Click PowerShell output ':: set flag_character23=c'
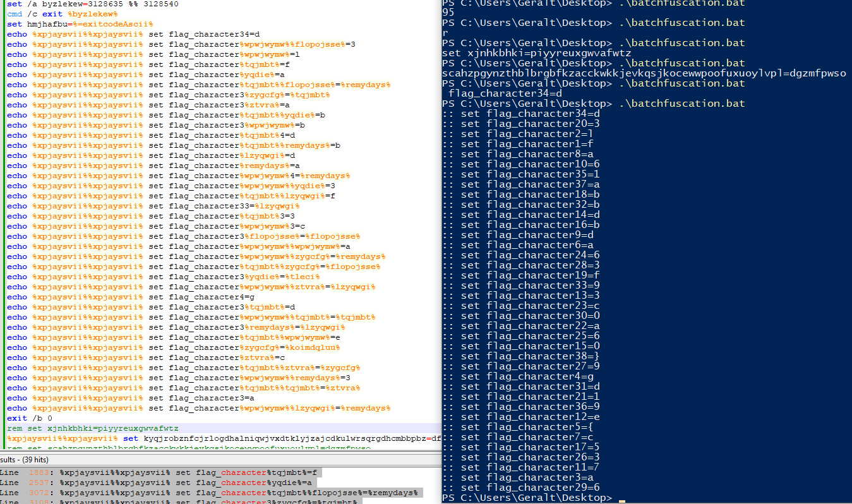This screenshot has height=504, width=852. pyautogui.click(x=522, y=306)
